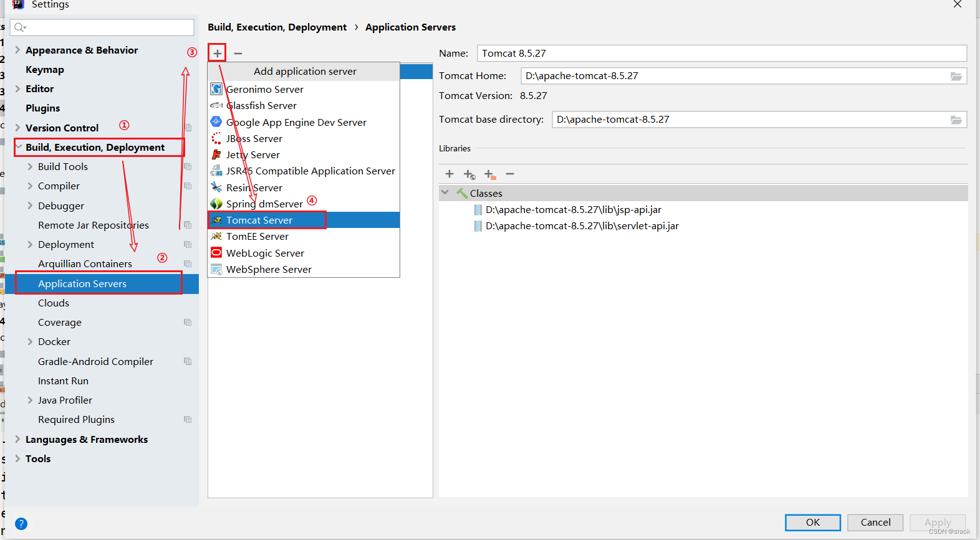Choose TomEE Server from popup menu
Screen dimensions: 980x540
tap(304, 236)
